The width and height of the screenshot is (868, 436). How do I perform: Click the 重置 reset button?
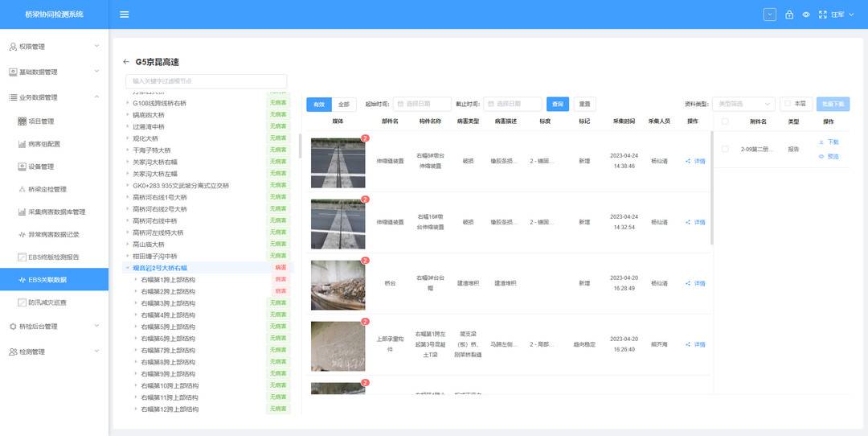coord(584,105)
